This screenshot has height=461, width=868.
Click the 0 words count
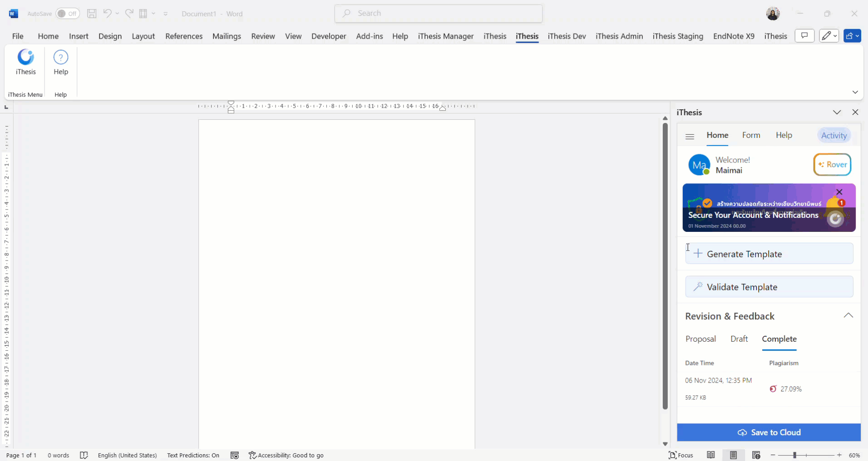point(59,455)
